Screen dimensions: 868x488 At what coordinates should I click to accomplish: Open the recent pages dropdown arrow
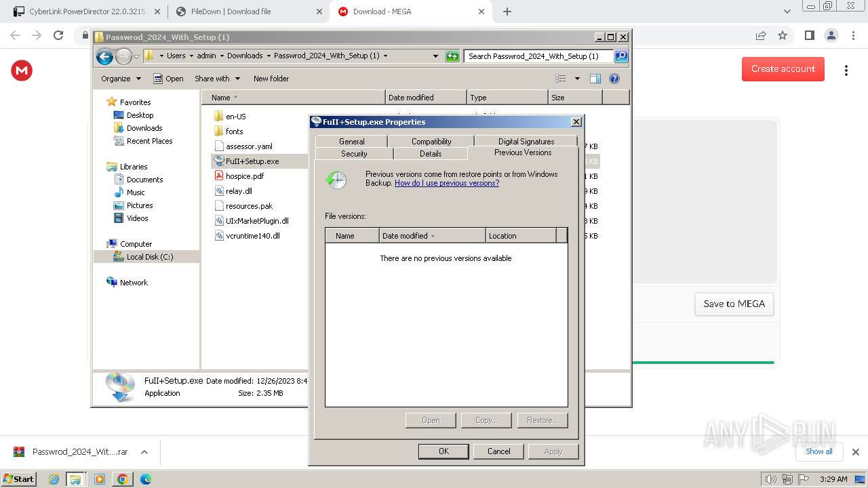[136, 56]
